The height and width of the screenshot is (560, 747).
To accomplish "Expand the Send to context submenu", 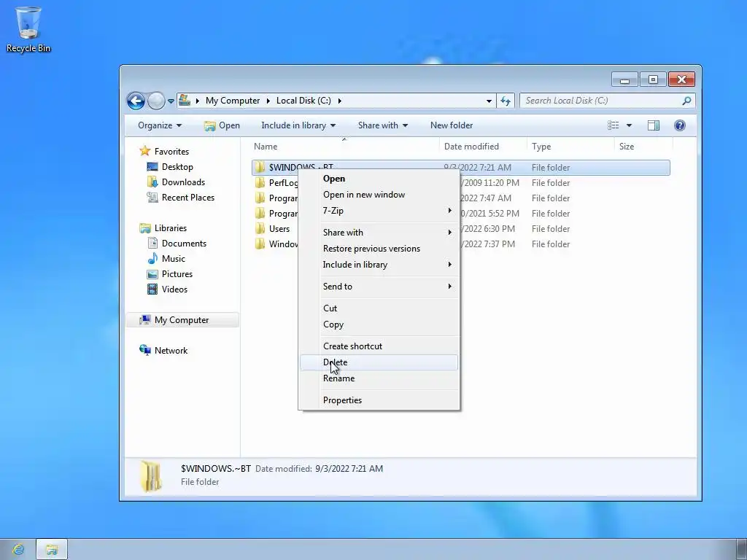I will pyautogui.click(x=379, y=286).
